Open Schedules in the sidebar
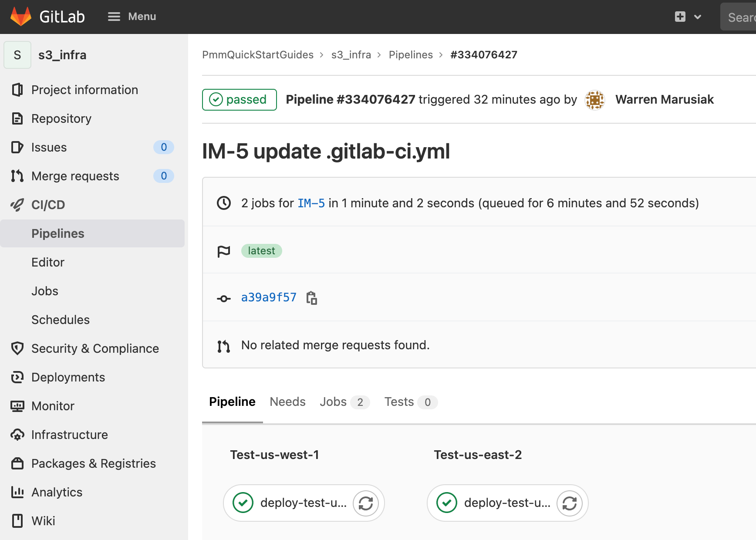This screenshot has height=540, width=756. (61, 319)
